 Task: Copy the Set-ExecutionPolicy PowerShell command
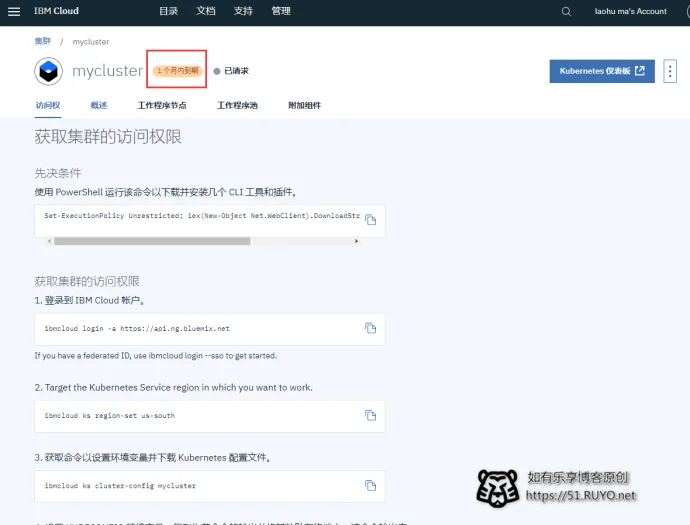371,220
